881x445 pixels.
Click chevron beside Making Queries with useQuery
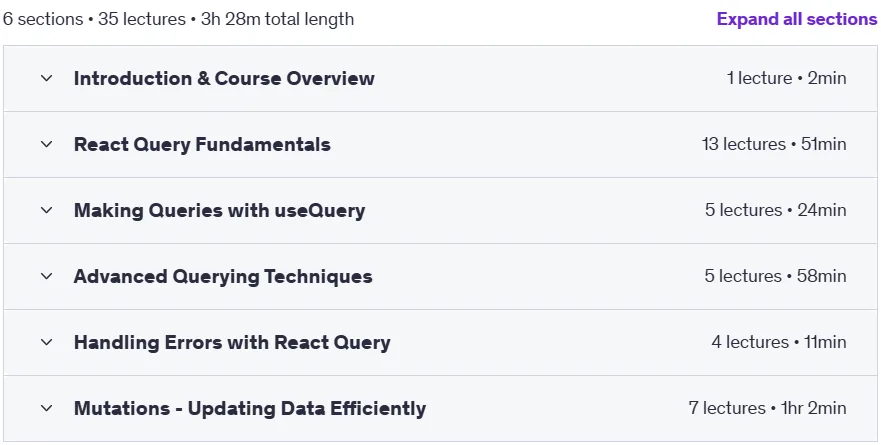47,210
